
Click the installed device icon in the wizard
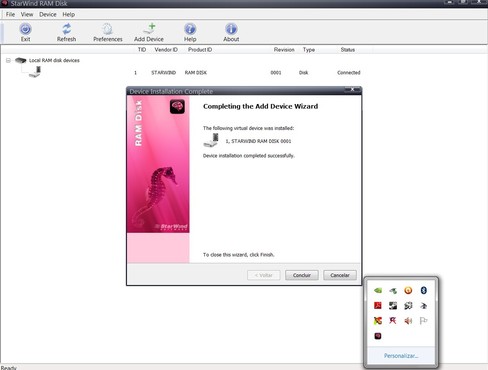211,140
